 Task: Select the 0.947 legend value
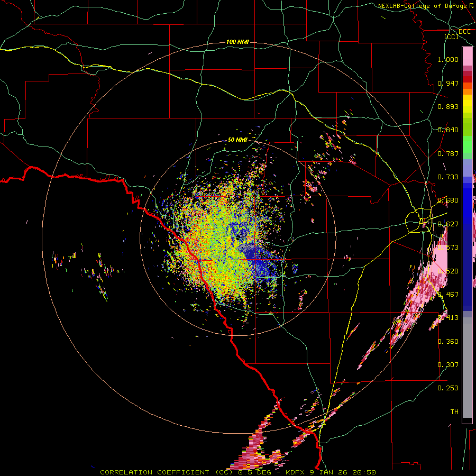point(448,83)
